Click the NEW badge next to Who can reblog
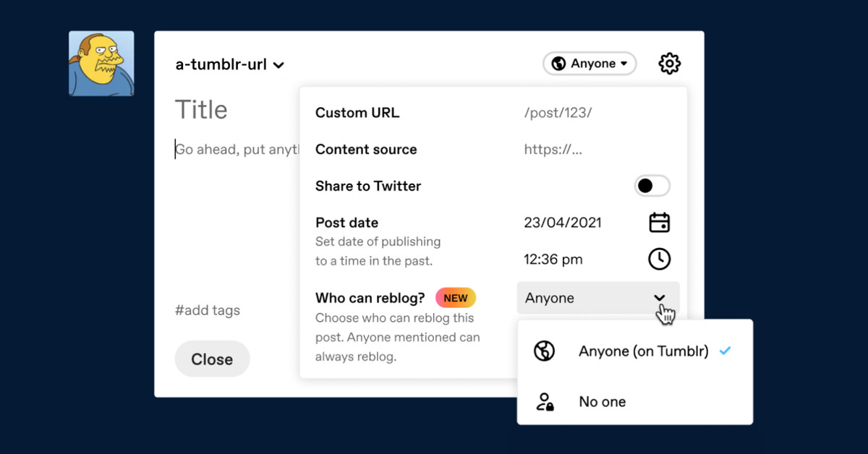The image size is (868, 454). point(456,298)
